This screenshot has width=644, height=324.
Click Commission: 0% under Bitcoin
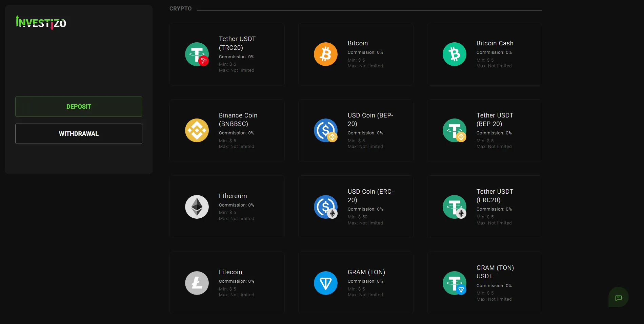[x=365, y=52]
